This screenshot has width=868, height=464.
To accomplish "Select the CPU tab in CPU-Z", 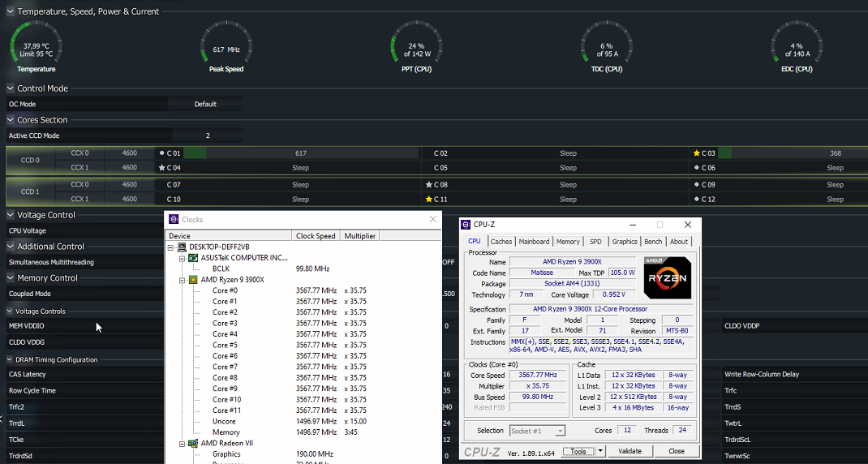I will [475, 241].
